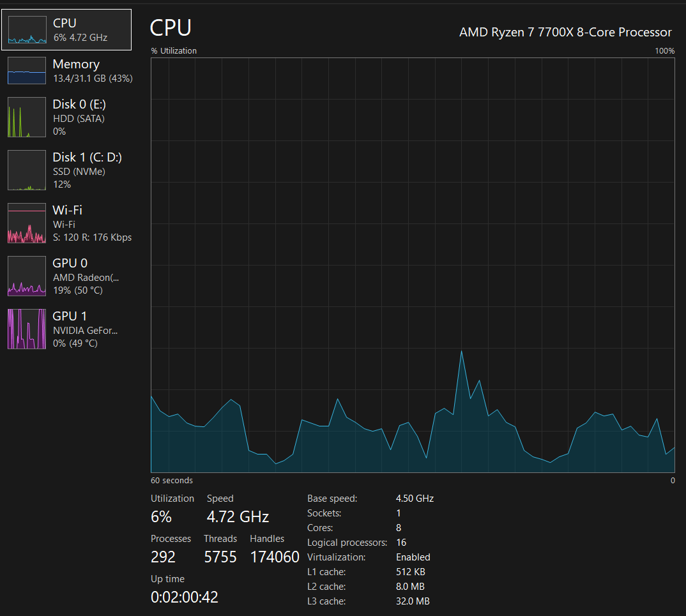Click the Up time value 0:02:00:42

click(184, 597)
